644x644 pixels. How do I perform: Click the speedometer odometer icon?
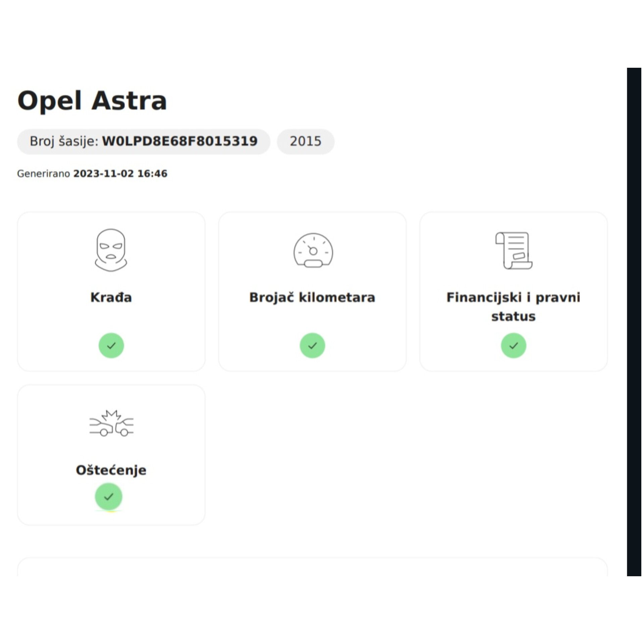tap(313, 251)
